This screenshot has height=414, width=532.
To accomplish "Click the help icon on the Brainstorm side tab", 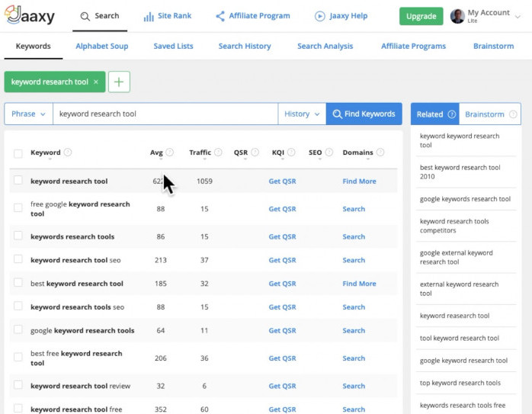I will pyautogui.click(x=513, y=114).
